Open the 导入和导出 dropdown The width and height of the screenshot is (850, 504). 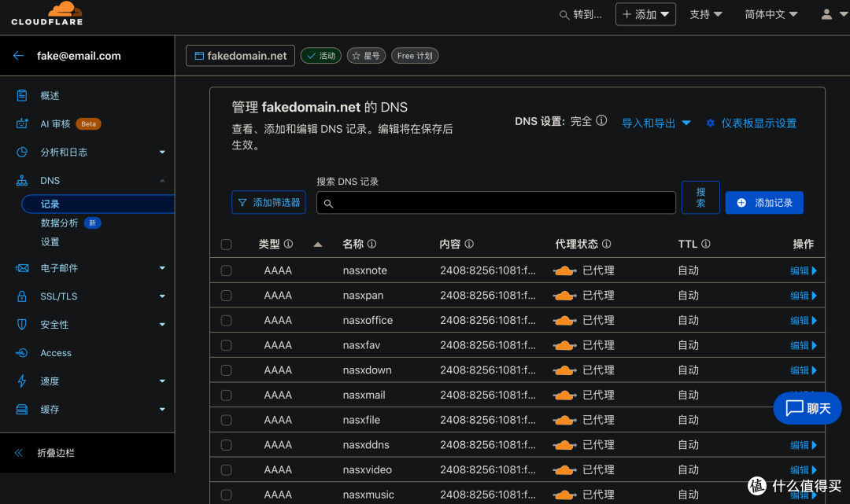[x=656, y=123]
